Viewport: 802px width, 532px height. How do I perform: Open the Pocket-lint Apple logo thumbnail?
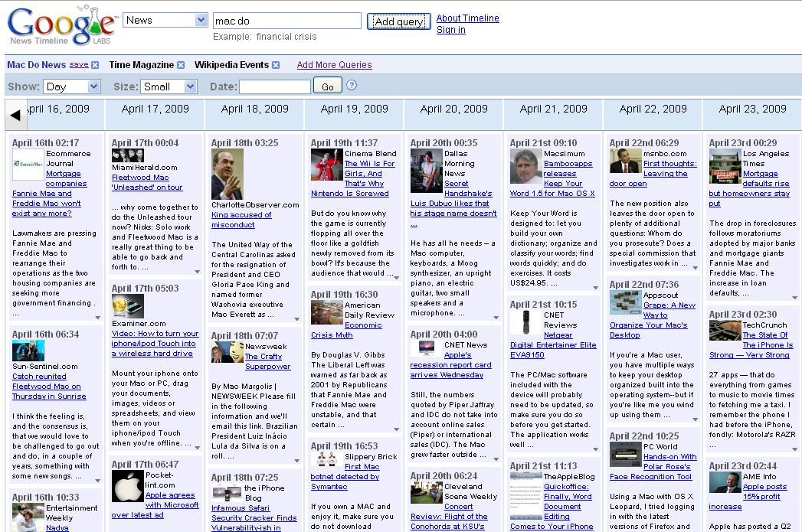[128, 486]
